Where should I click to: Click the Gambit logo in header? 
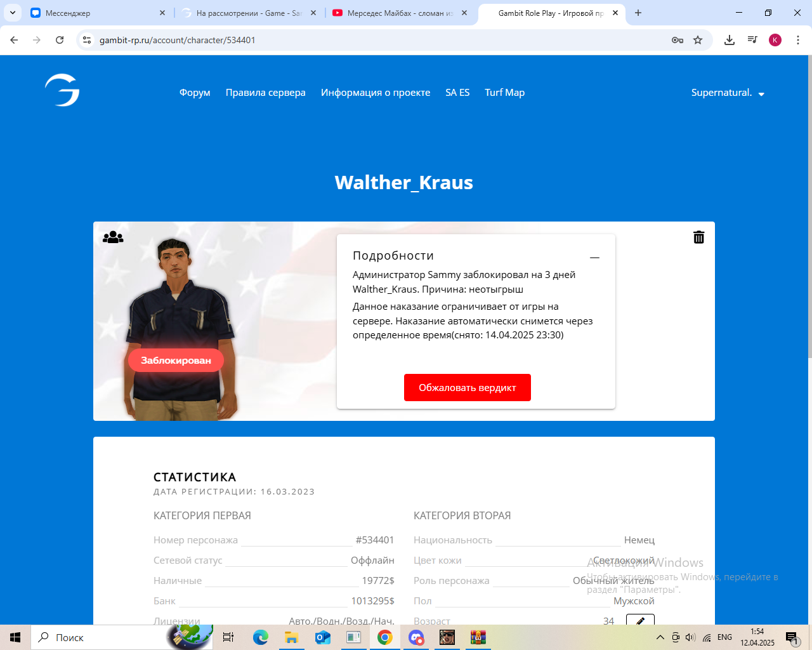point(62,90)
